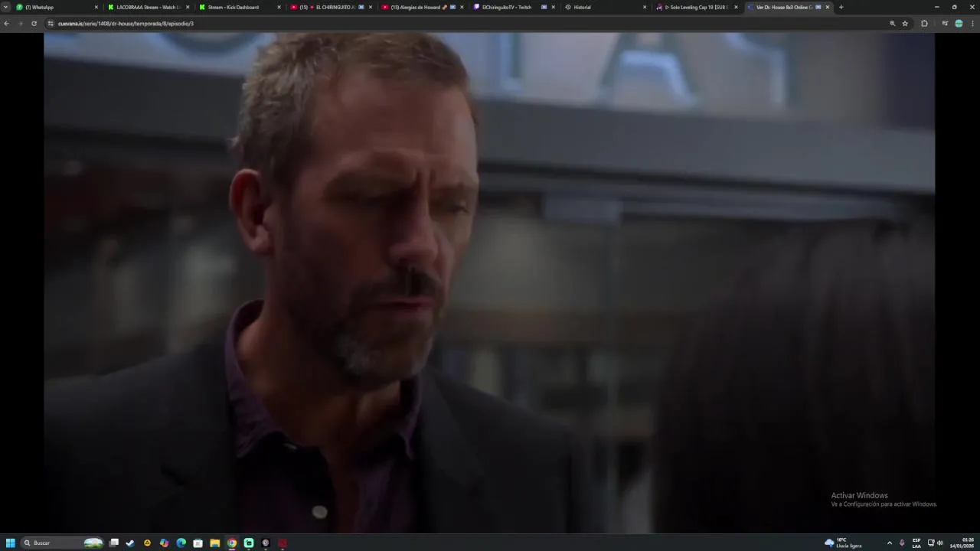Click the microphone tray icon
Screen dimensions: 980x551
902,543
